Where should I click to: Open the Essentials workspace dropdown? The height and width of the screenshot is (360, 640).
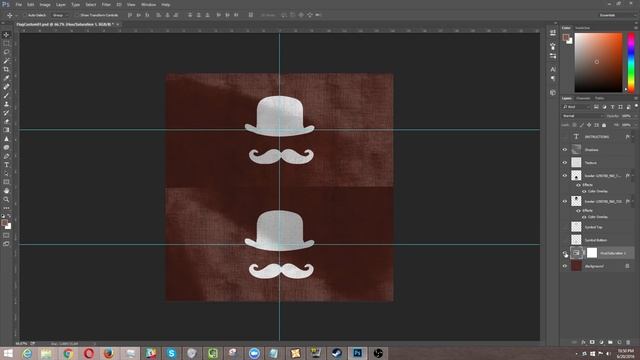(617, 15)
